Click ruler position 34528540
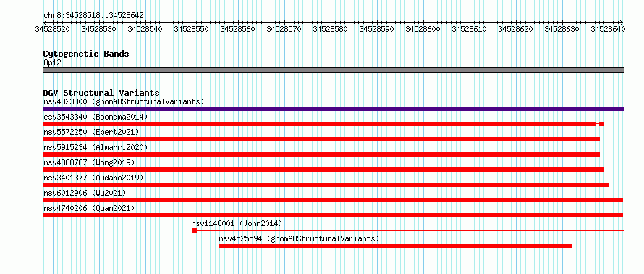The width and height of the screenshot is (644, 274). (145, 29)
